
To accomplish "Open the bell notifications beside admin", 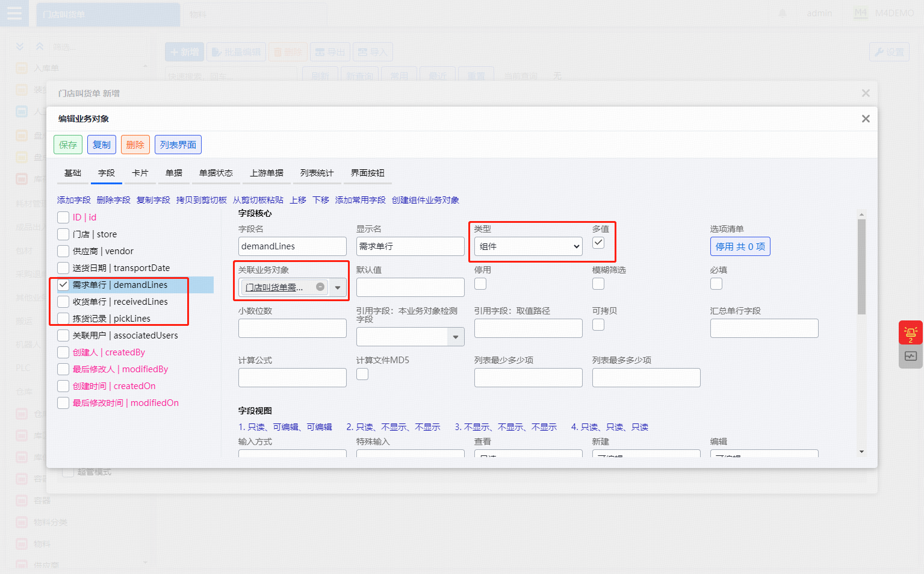I will click(x=783, y=13).
